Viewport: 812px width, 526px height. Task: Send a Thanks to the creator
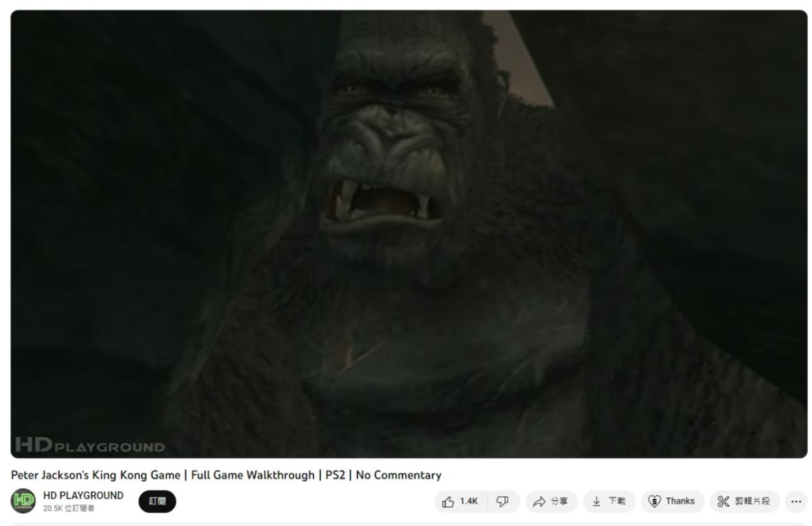(x=672, y=501)
